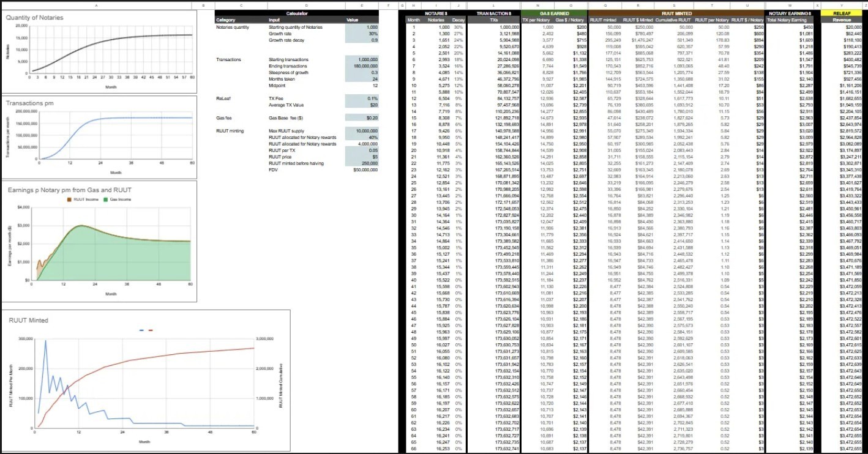Select the RUUT per TX 0.05 cell

click(x=362, y=150)
